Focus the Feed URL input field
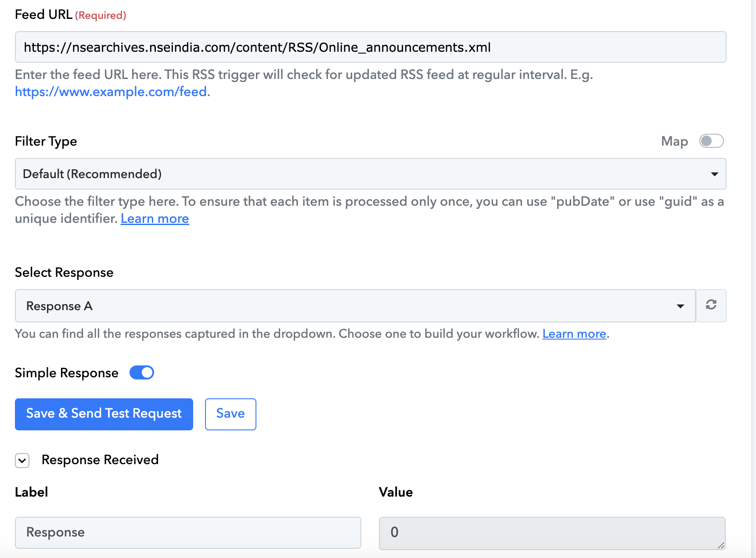The height and width of the screenshot is (558, 756). pyautogui.click(x=371, y=47)
